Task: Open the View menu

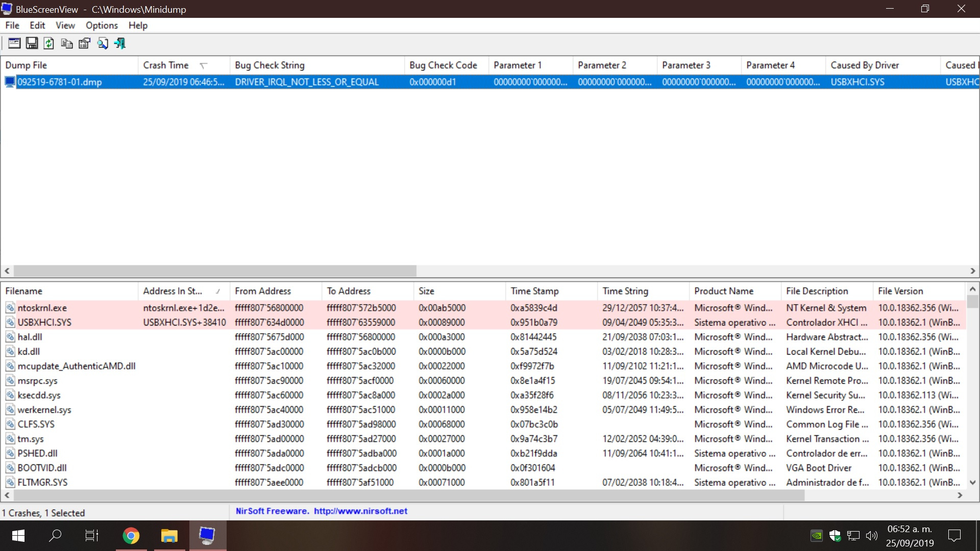Action: [x=65, y=26]
